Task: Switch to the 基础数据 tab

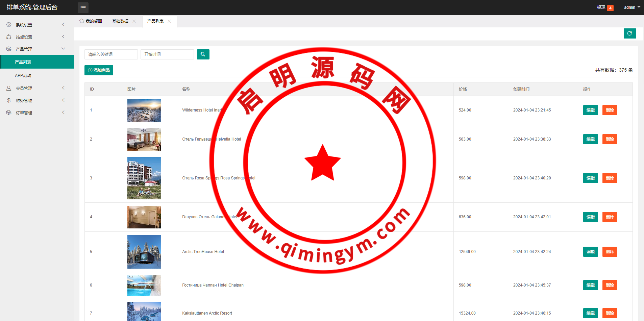Action: pos(120,21)
